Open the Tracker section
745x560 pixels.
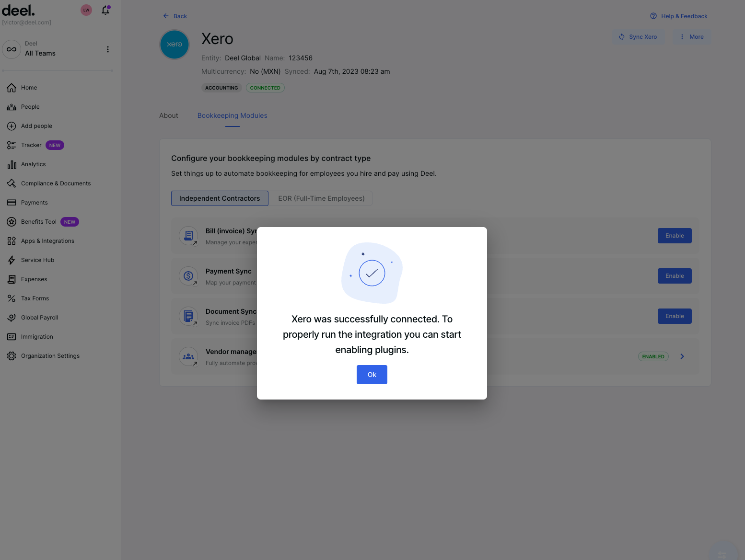(x=31, y=145)
